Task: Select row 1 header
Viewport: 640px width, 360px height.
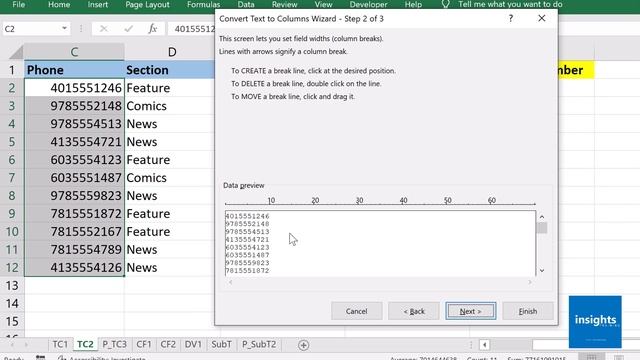Action: coord(12,70)
